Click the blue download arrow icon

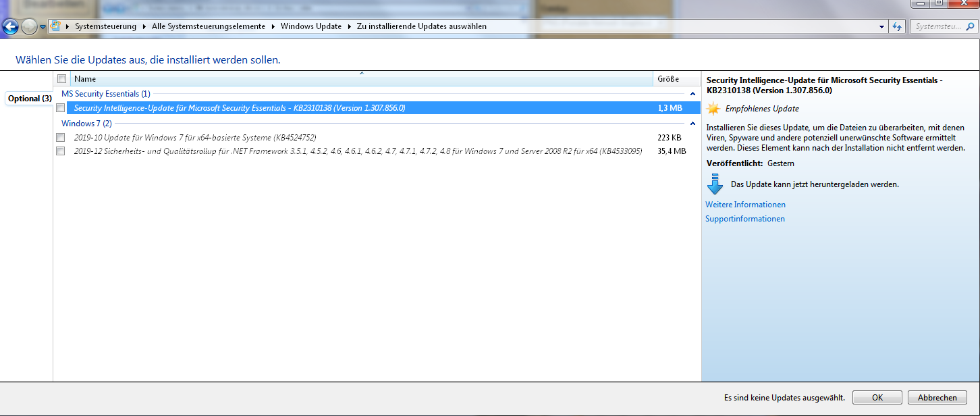pos(715,184)
